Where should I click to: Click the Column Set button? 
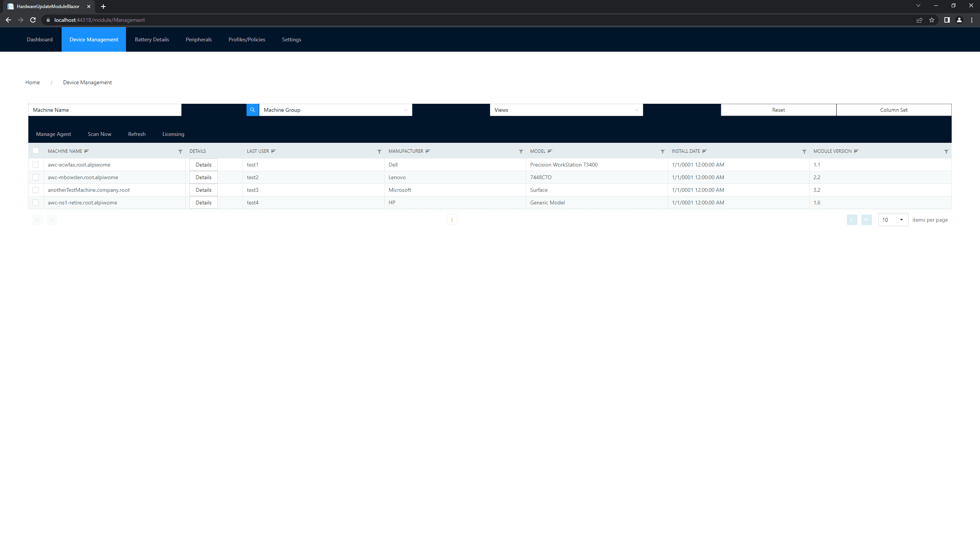click(x=893, y=110)
